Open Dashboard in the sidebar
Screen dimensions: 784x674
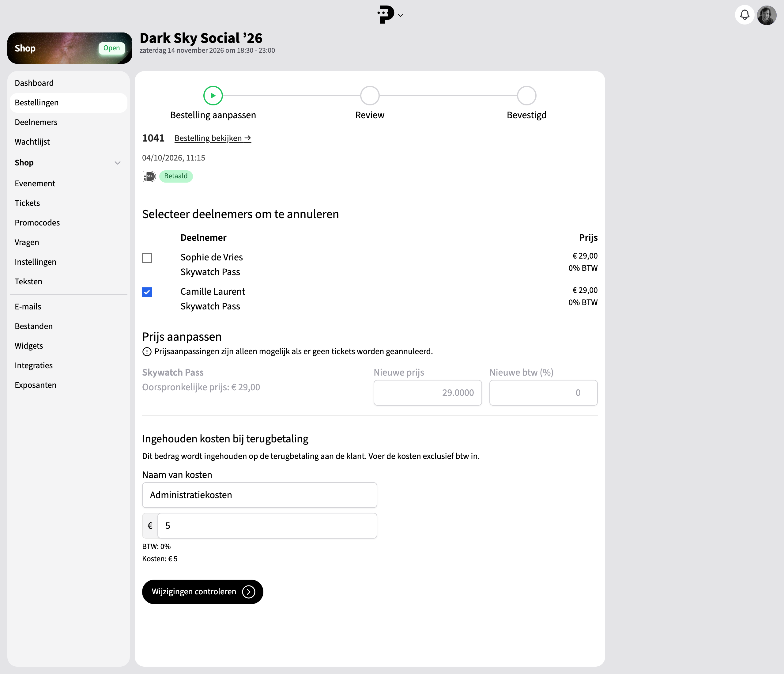(x=69, y=83)
